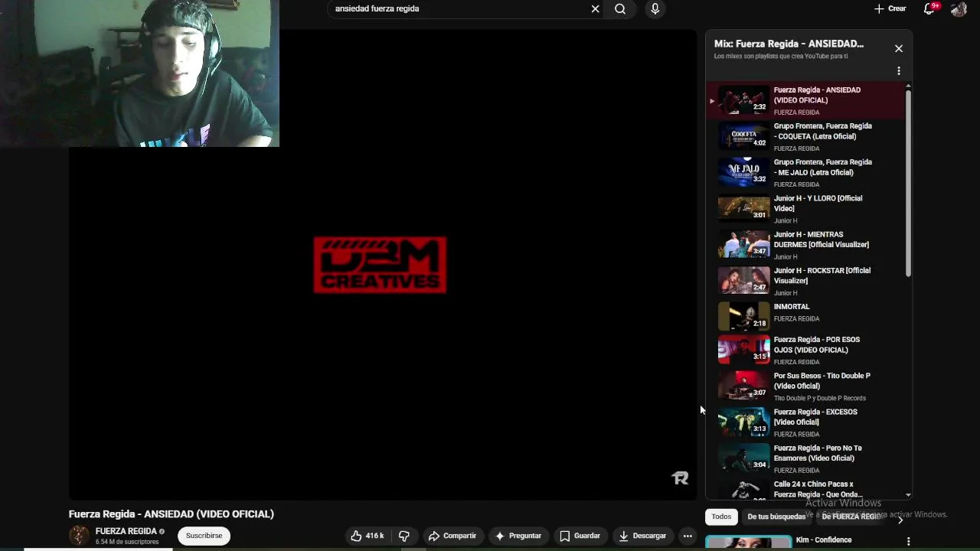This screenshot has width=980, height=551.
Task: Click the playlist scrollbar up arrow
Action: point(908,86)
